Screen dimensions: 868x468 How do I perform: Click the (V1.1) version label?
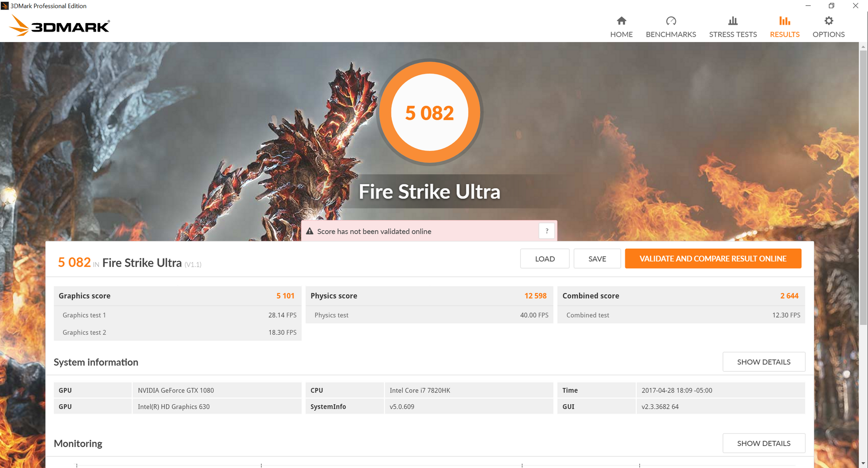click(x=193, y=265)
